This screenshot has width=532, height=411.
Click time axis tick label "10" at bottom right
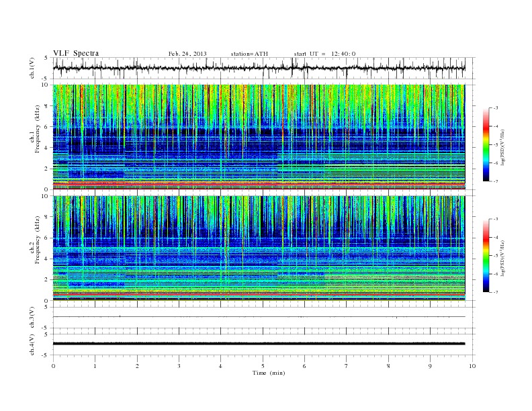click(472, 366)
